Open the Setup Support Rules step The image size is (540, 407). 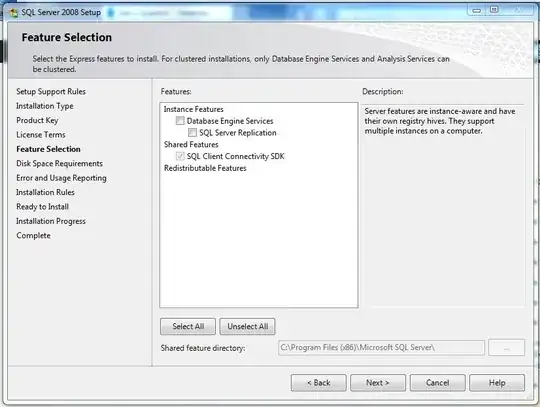point(51,92)
